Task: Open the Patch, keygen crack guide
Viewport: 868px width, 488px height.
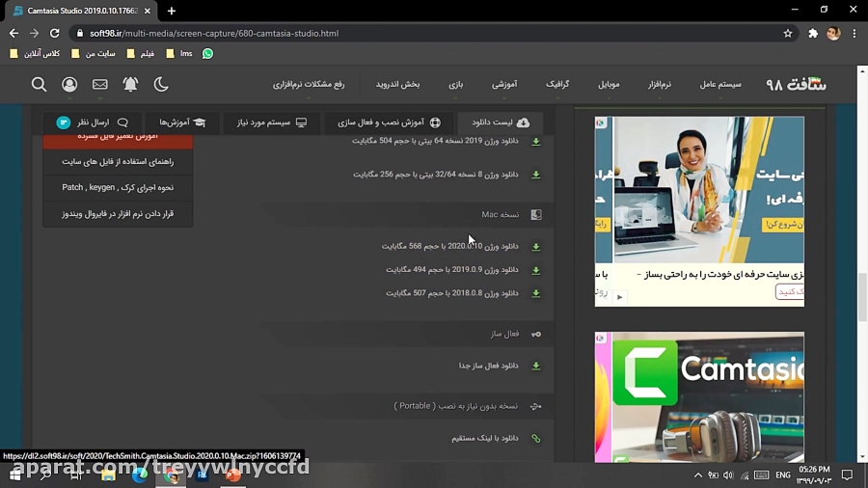Action: 118,187
